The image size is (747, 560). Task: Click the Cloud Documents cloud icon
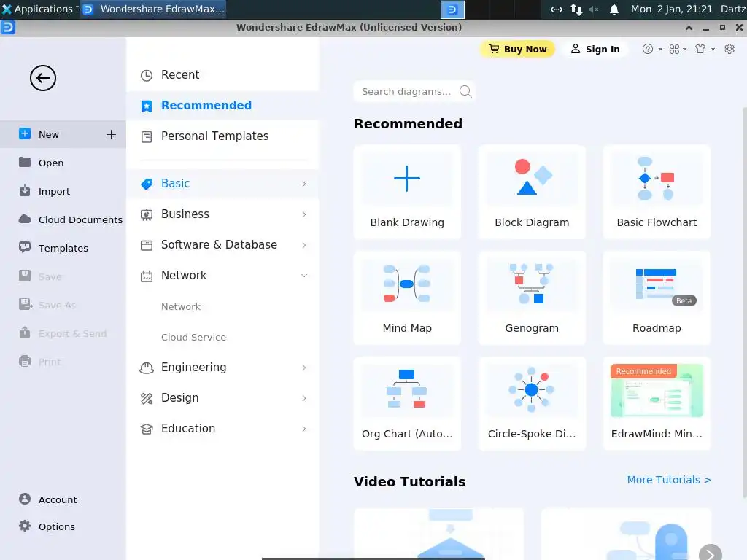pyautogui.click(x=25, y=219)
